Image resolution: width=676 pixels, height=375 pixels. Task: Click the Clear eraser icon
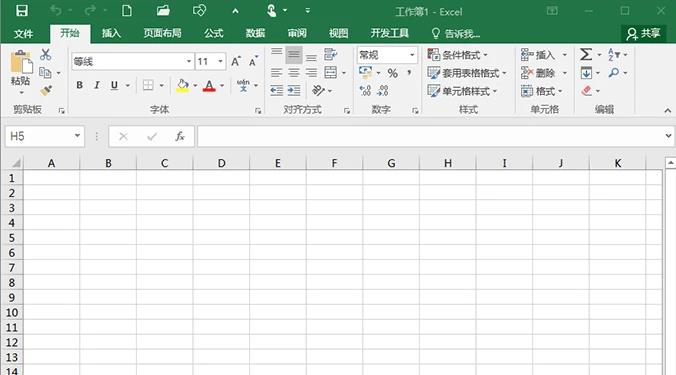click(x=586, y=91)
